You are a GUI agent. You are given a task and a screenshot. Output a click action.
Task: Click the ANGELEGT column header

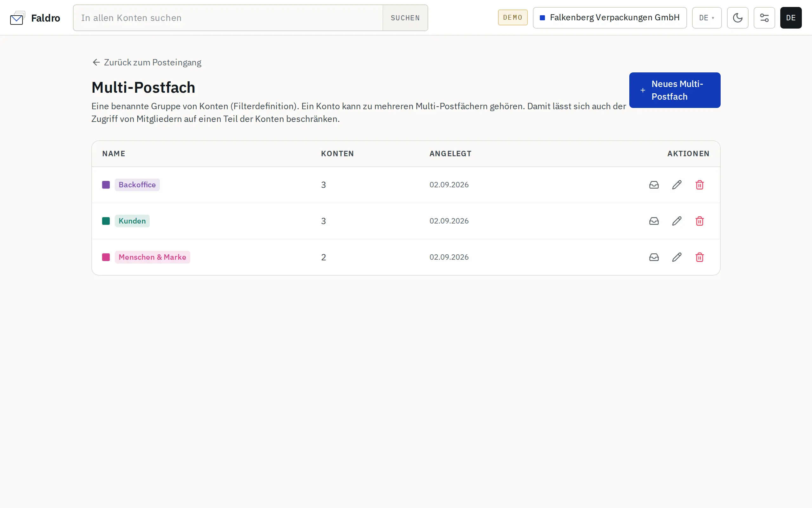tap(450, 154)
